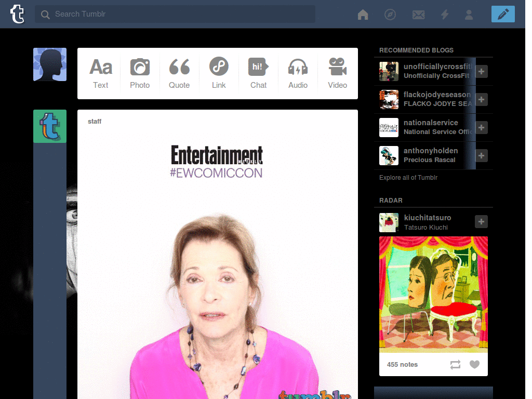Image resolution: width=532 pixels, height=399 pixels.
Task: Open flackojodyeseason blog link
Action: pos(437,95)
